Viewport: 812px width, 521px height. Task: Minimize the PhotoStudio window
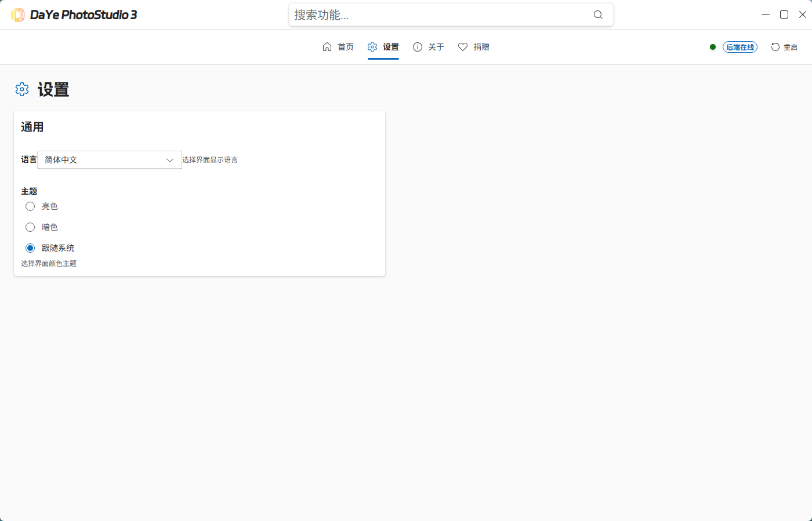pos(766,14)
